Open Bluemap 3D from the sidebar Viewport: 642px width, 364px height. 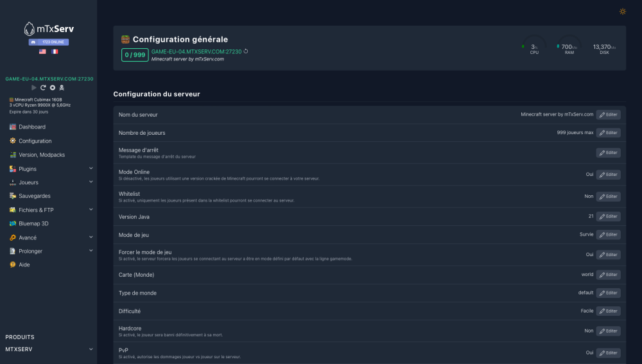(33, 223)
